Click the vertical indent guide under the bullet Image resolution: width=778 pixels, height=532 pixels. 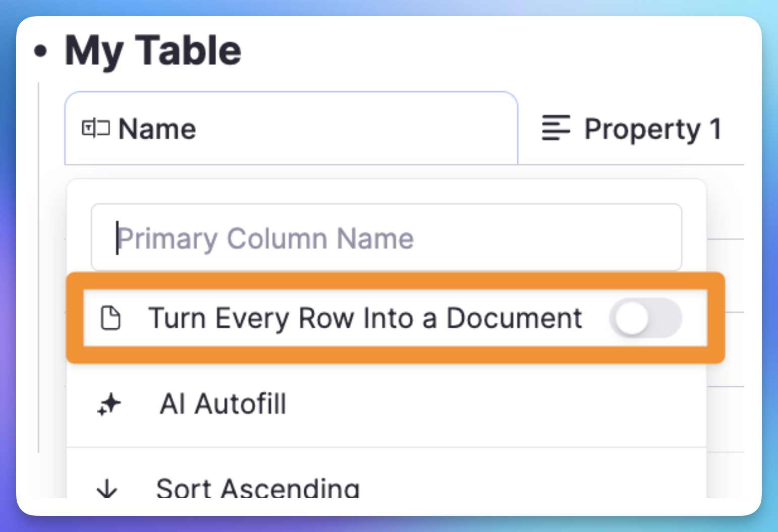tap(39, 267)
